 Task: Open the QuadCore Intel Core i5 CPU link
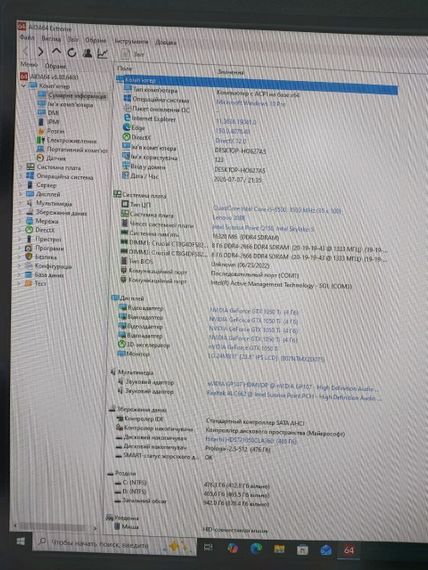coord(277,210)
